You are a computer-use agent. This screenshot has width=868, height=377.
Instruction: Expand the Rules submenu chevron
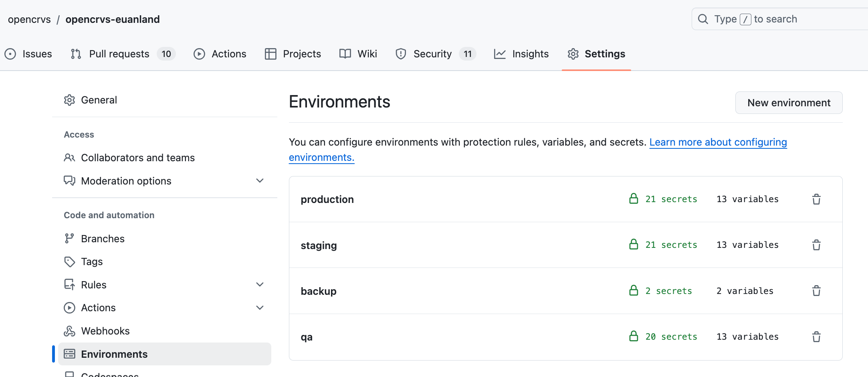260,285
